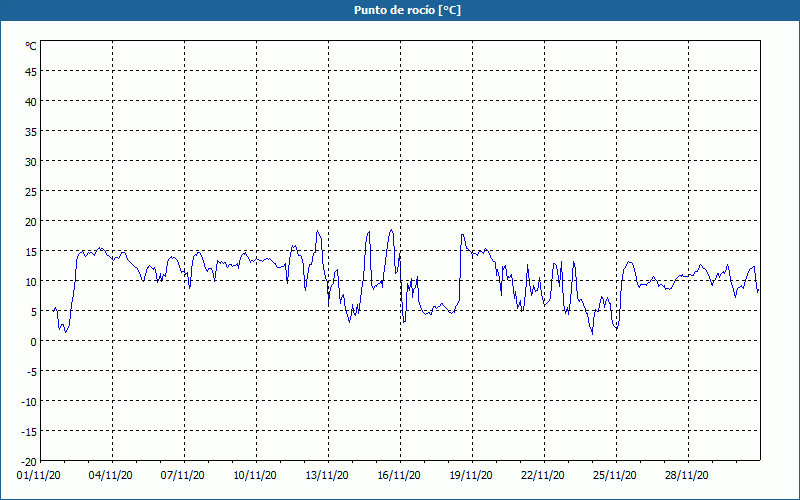Click the 13/11/20 date label
This screenshot has width=800, height=500.
(327, 476)
